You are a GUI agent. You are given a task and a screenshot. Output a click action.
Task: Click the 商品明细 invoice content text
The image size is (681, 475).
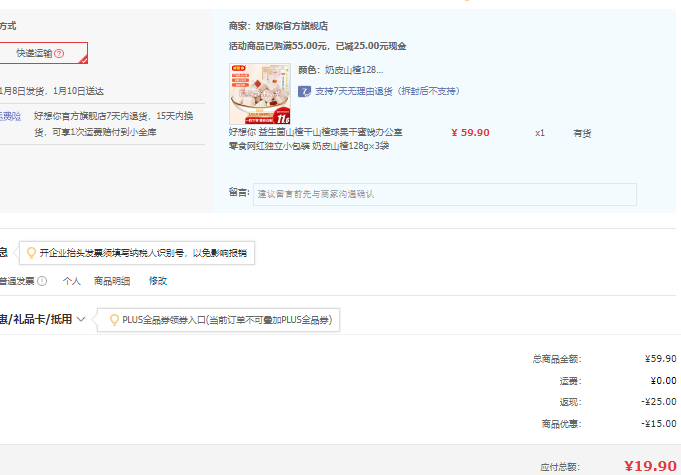coord(112,281)
